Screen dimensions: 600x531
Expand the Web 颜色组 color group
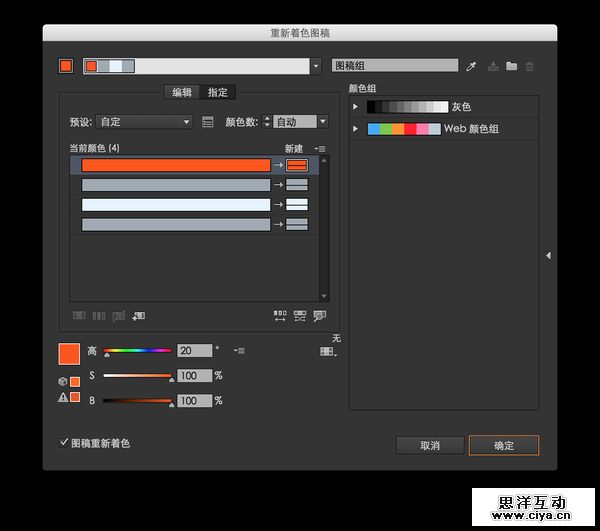coord(355,129)
